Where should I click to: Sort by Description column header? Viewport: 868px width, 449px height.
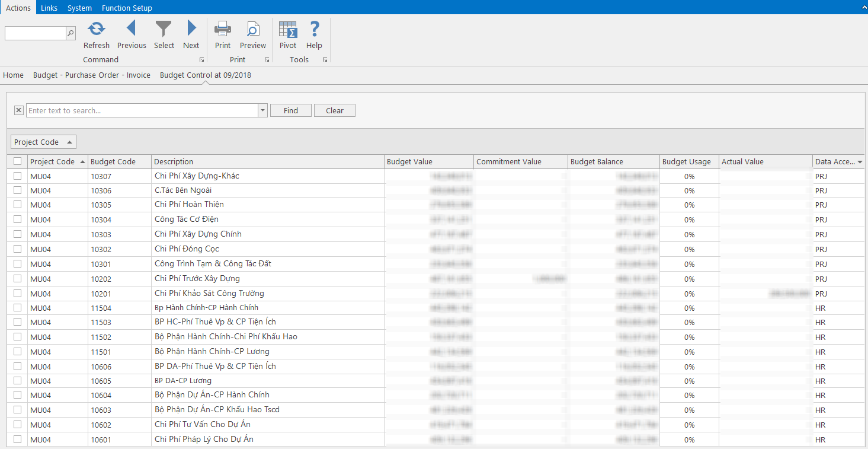(268, 161)
